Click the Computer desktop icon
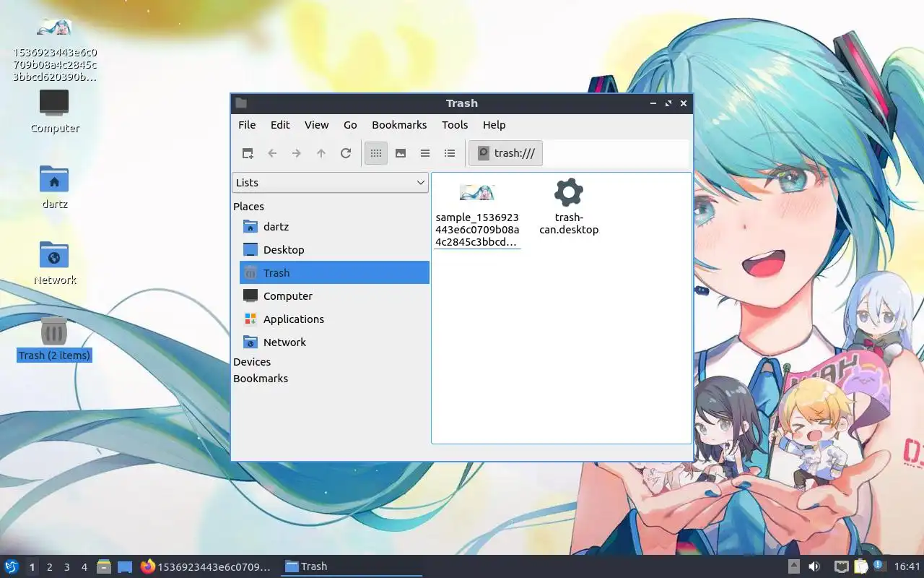Viewport: 924px width, 578px height. (x=54, y=112)
